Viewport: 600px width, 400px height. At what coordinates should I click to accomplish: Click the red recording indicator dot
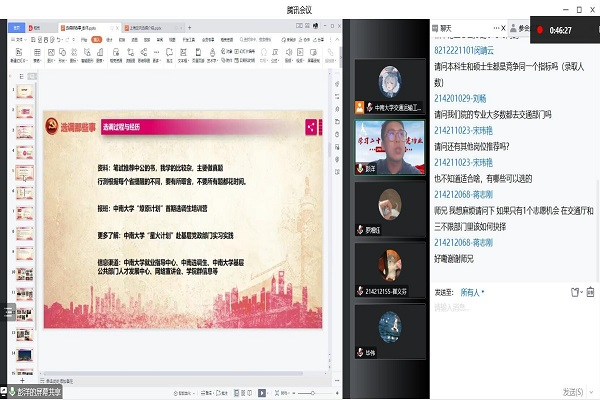click(541, 30)
